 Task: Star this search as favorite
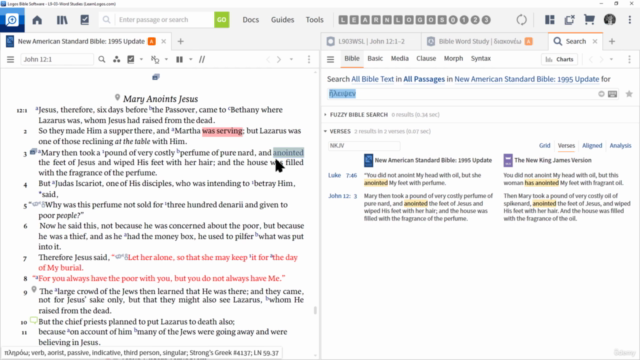coord(629,94)
